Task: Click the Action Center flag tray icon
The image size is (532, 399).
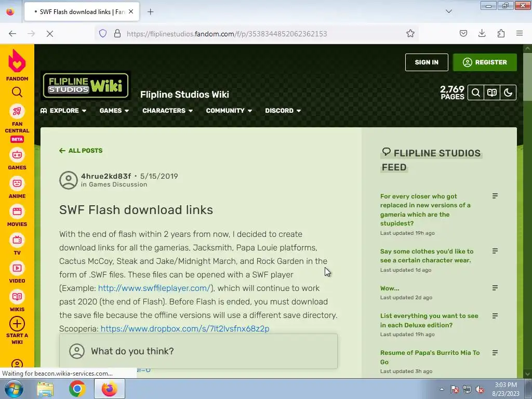Action: pos(455,390)
